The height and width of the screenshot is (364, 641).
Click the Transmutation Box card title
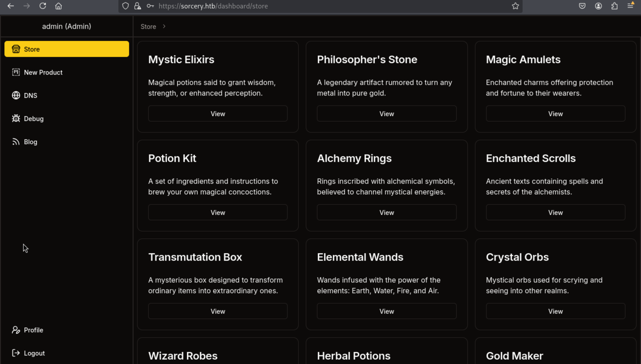pyautogui.click(x=195, y=257)
